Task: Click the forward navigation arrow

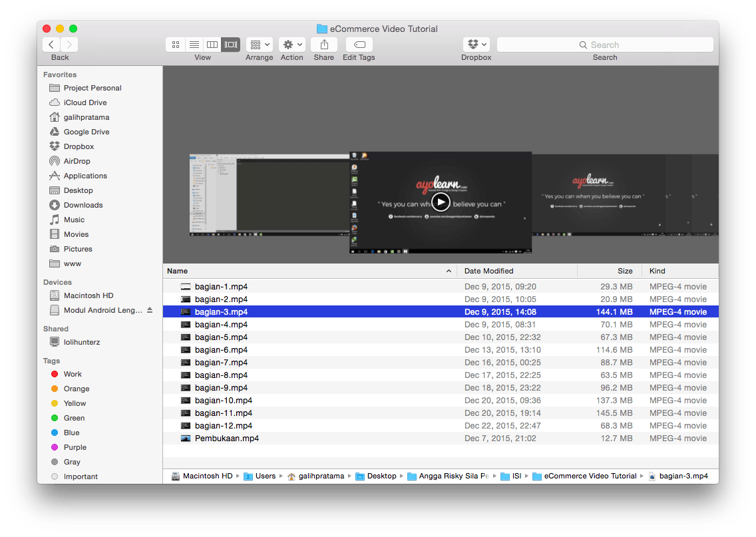Action: click(x=69, y=45)
